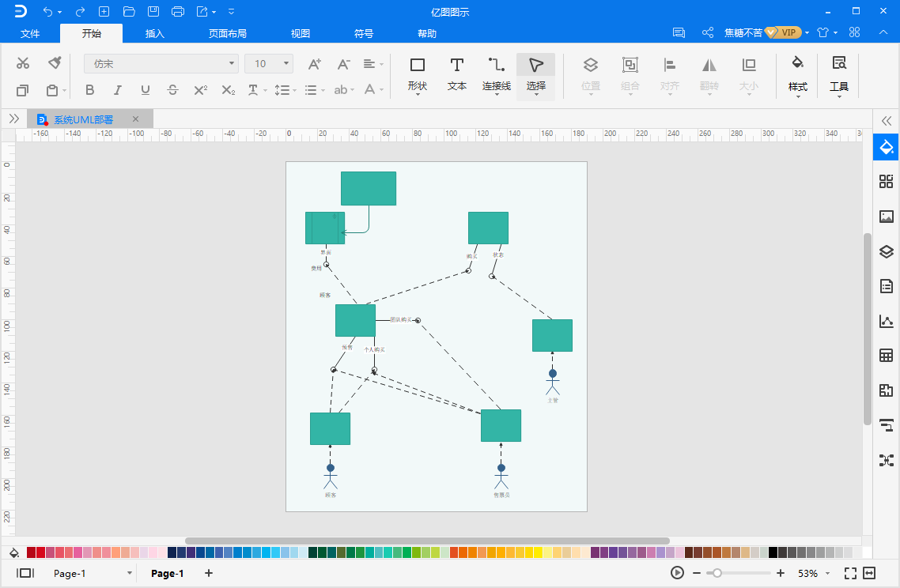Collapse right panel chevrons
The height and width of the screenshot is (588, 900).
click(x=887, y=121)
